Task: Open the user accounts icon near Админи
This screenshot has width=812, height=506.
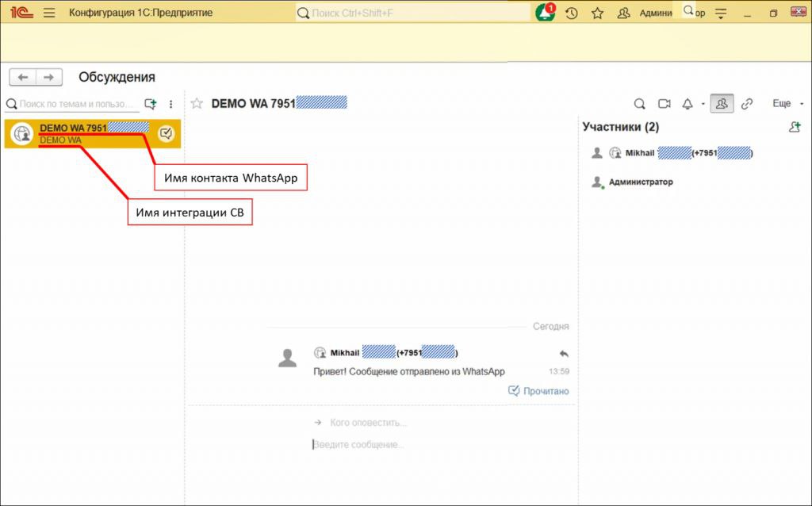Action: pos(623,13)
